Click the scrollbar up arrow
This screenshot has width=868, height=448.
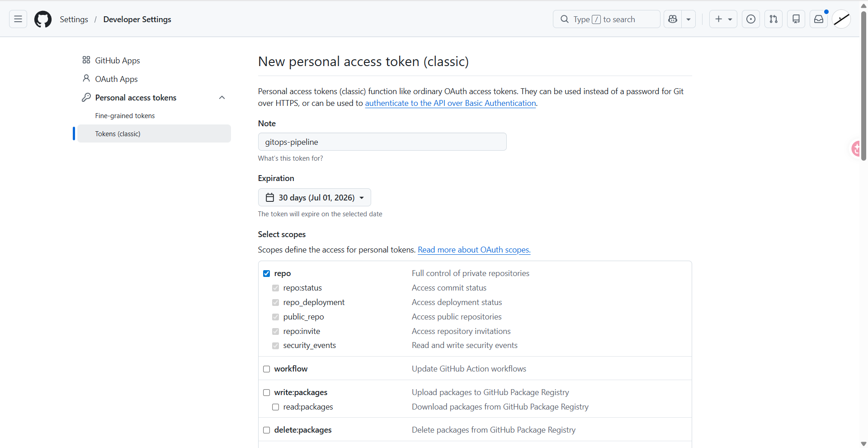863,5
